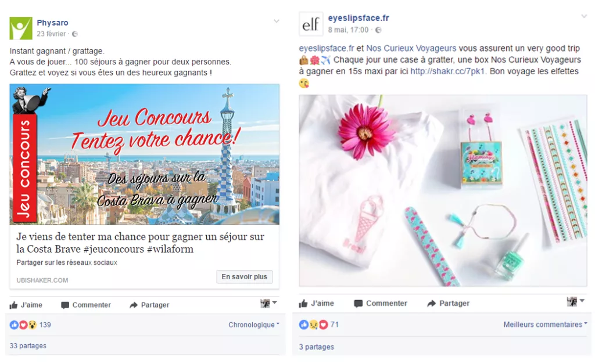Screen dimensions: 595x364
Task: Click Commenter on the eyeslipsface.fr post
Action: click(x=381, y=303)
